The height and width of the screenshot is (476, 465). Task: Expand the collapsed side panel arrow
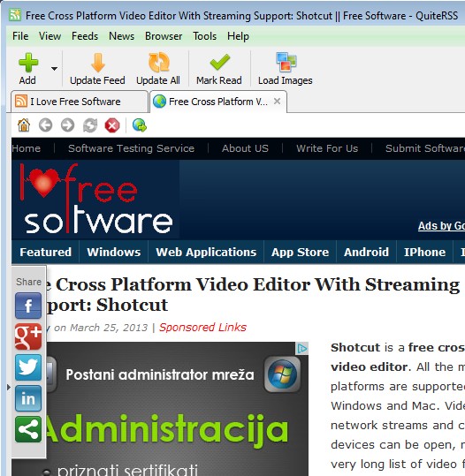9,387
